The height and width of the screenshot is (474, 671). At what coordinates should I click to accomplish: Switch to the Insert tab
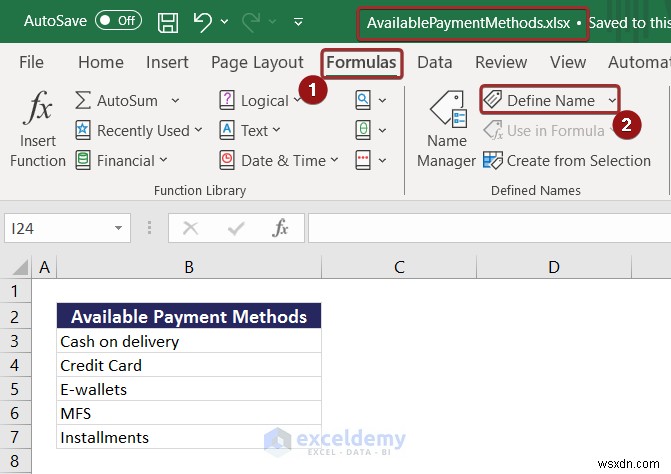tap(167, 62)
